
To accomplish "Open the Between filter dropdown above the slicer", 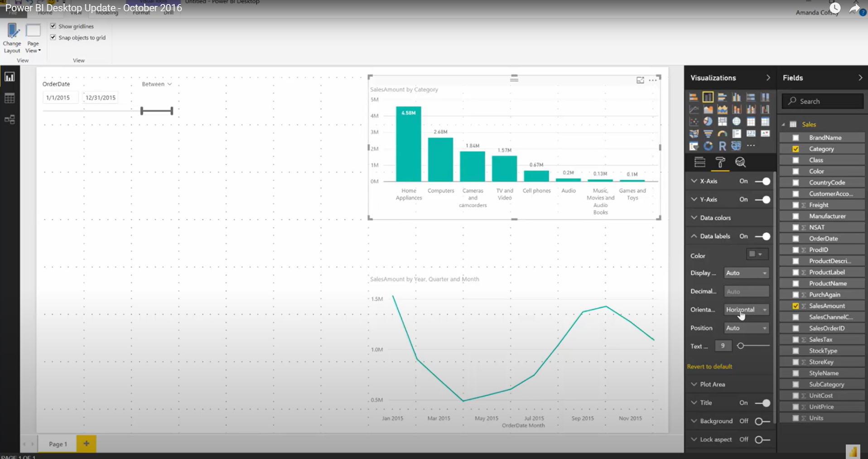I will (156, 84).
